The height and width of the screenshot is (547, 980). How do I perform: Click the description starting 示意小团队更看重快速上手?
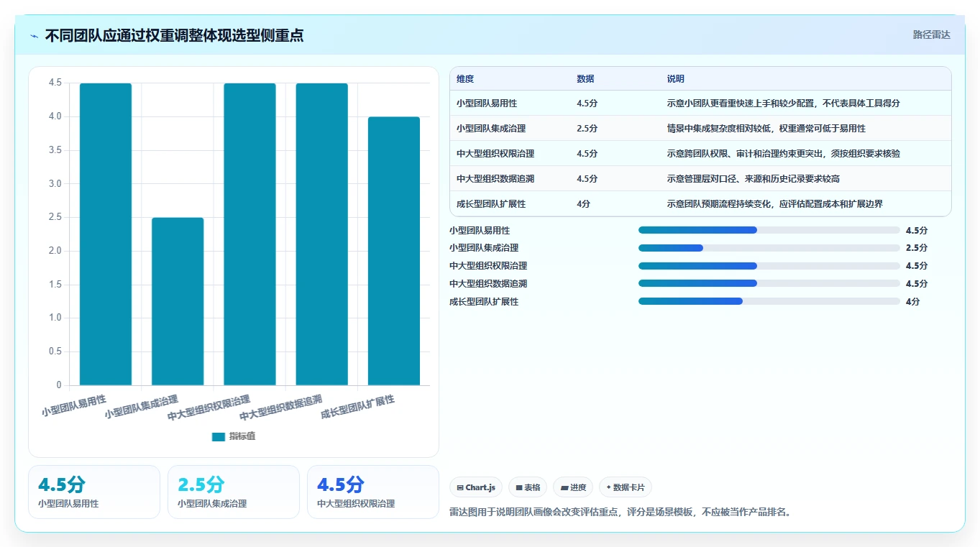784,103
